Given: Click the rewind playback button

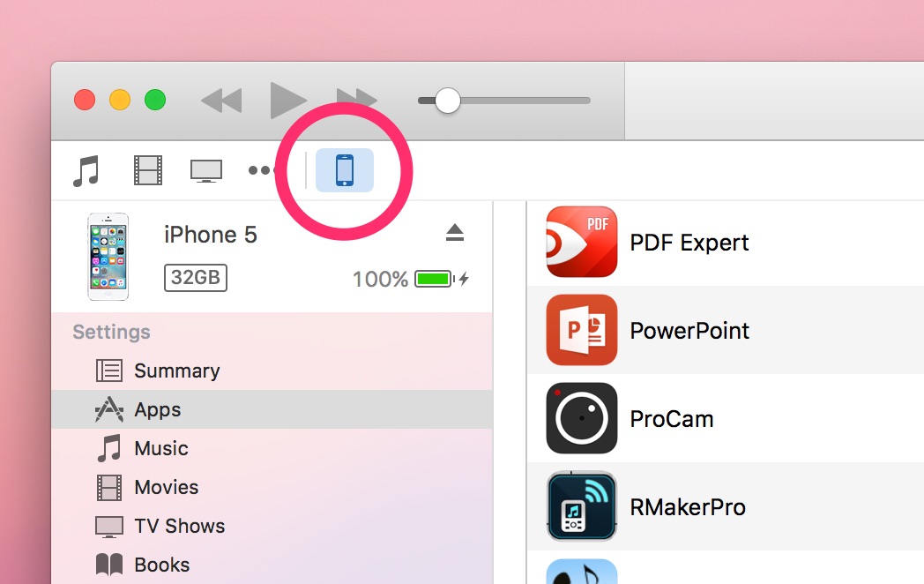Looking at the screenshot, I should click(221, 101).
